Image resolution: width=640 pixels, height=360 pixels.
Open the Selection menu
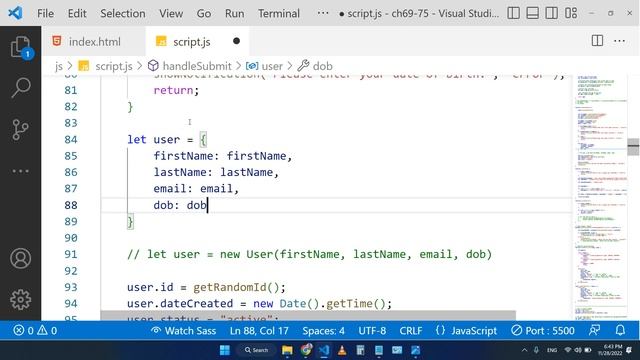(x=123, y=13)
